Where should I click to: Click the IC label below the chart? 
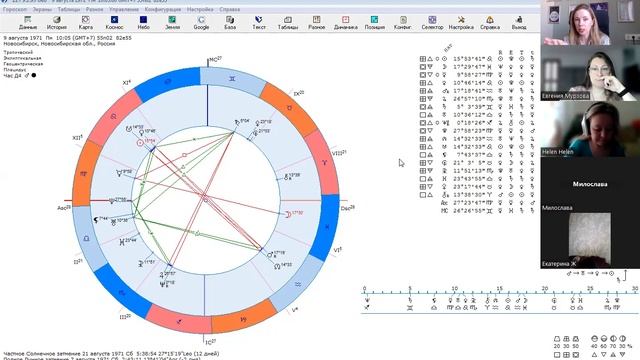[210, 342]
